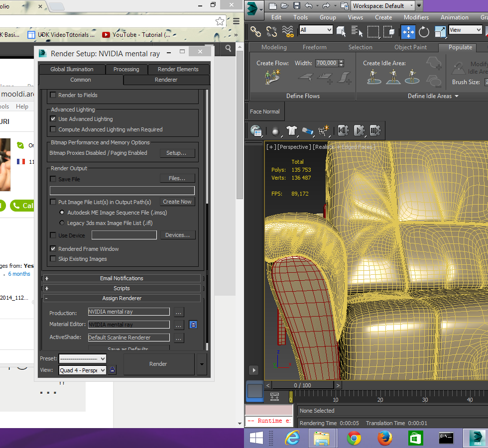Image resolution: width=488 pixels, height=448 pixels.
Task: Click the lock icon beside Material Editor renderer
Action: 193,325
